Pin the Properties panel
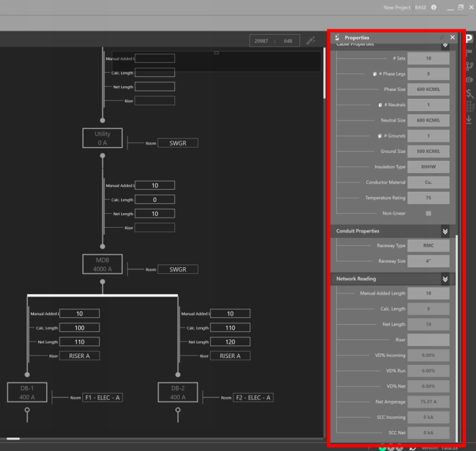This screenshot has width=476, height=451. coord(442,37)
